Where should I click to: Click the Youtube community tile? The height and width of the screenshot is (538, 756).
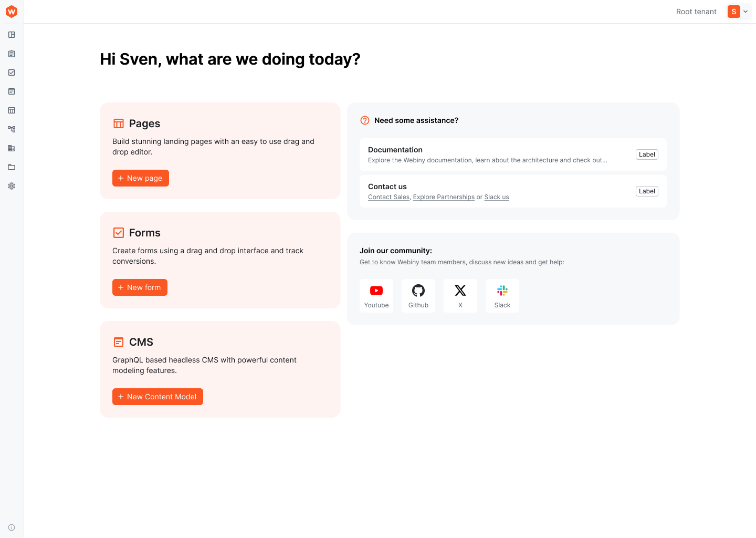coord(376,295)
